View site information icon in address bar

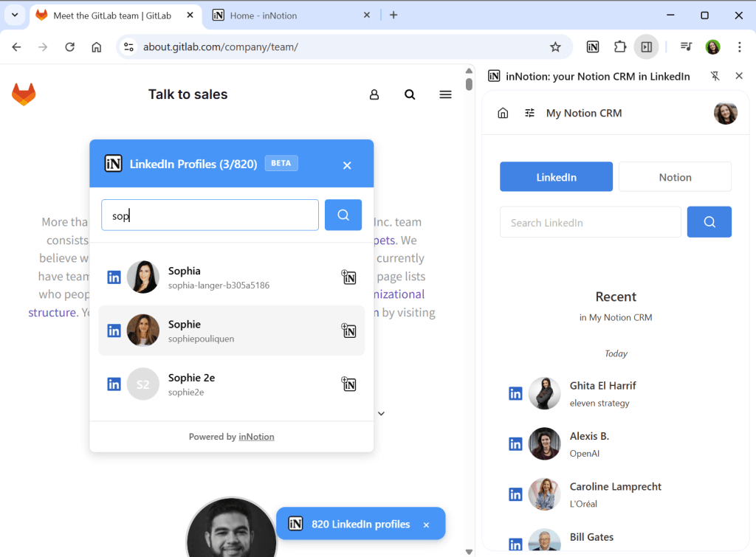[128, 46]
